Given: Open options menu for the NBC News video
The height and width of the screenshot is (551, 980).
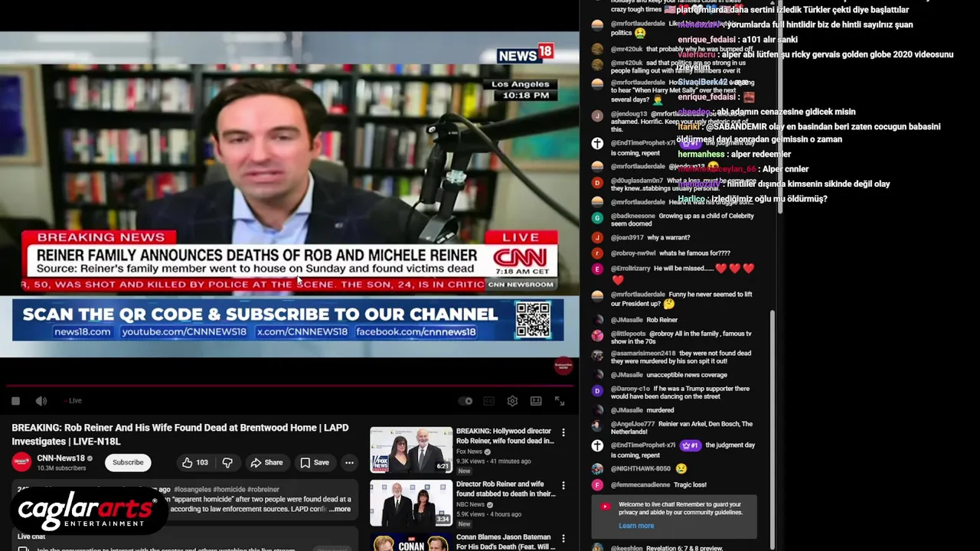Looking at the screenshot, I should [563, 485].
